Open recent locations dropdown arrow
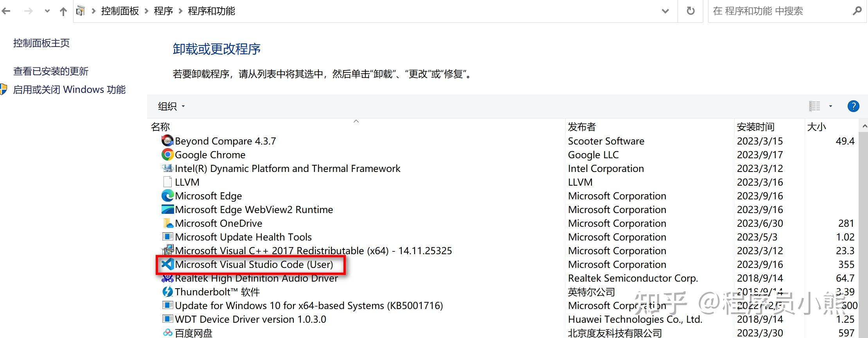 (x=47, y=11)
